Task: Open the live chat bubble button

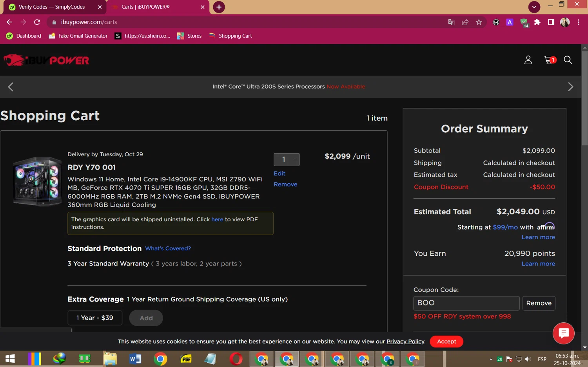Action: [x=563, y=333]
